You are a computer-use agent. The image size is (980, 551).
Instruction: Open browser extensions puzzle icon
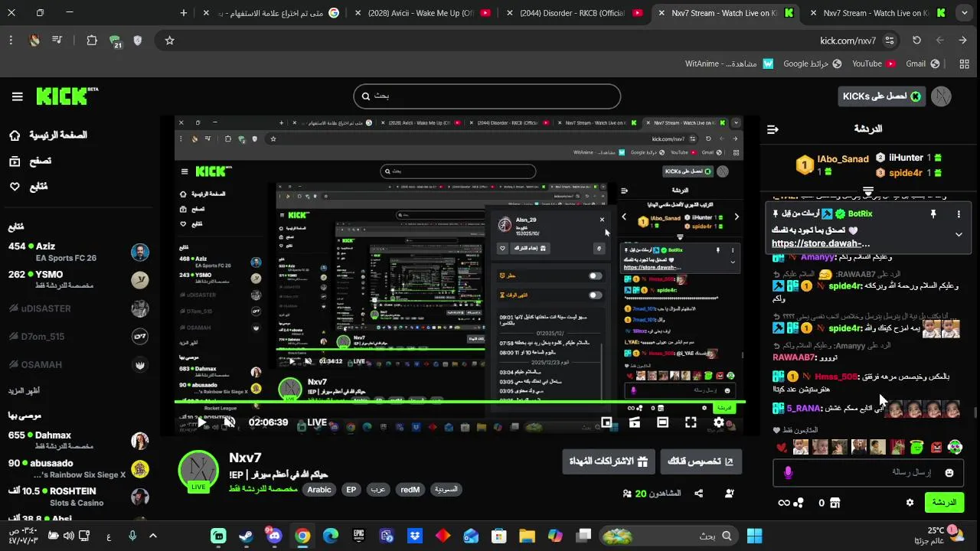pos(92,41)
